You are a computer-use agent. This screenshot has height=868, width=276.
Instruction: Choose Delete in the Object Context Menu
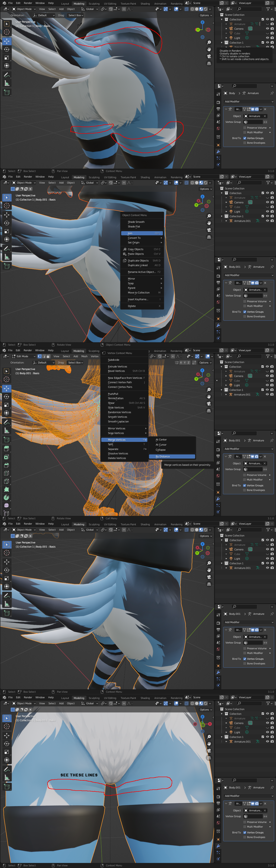[x=142, y=306]
